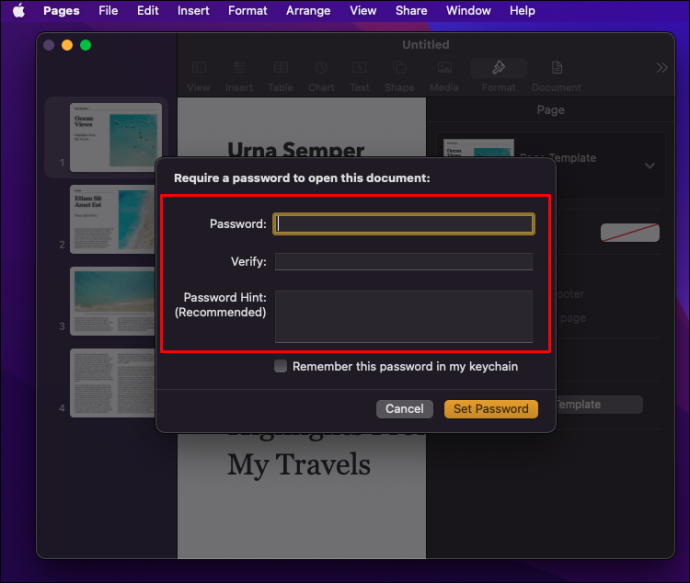690x583 pixels.
Task: Enable Remember this password in my keychain
Action: pyautogui.click(x=280, y=366)
